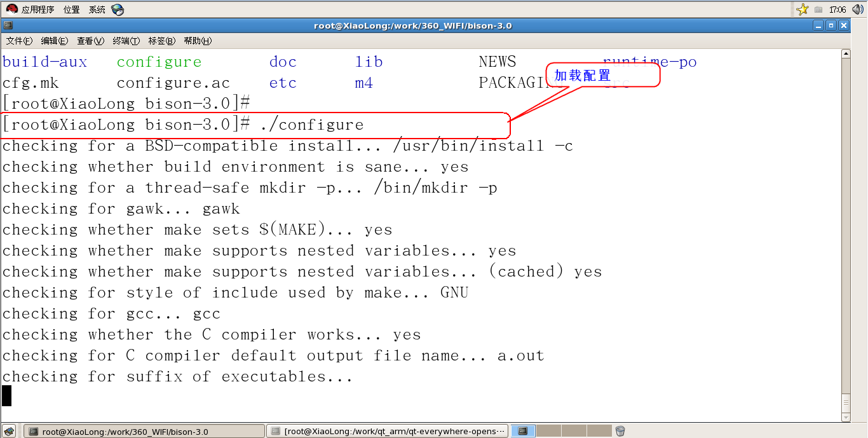This screenshot has width=868, height=438.
Task: Minimize the terminal window
Action: click(819, 26)
